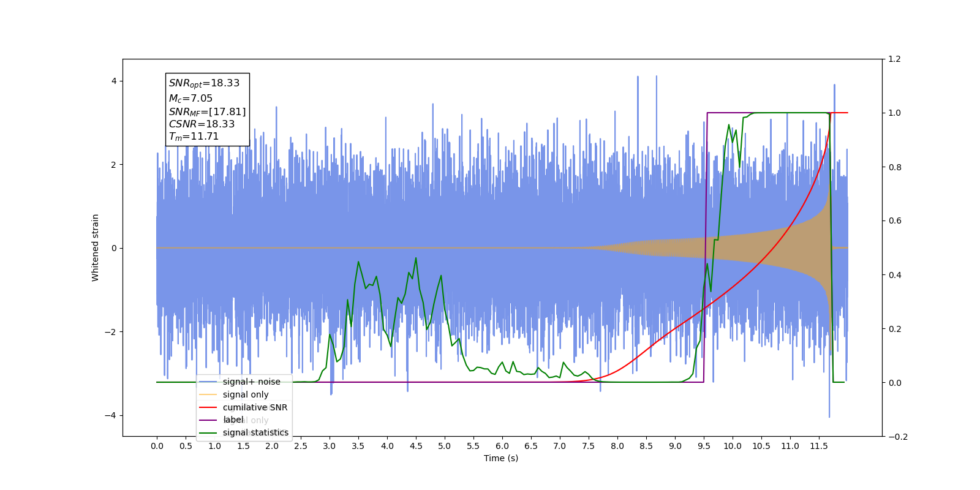The image size is (980, 490).
Task: Click the blue line swatch for signal+ noise
Action: coord(208,382)
